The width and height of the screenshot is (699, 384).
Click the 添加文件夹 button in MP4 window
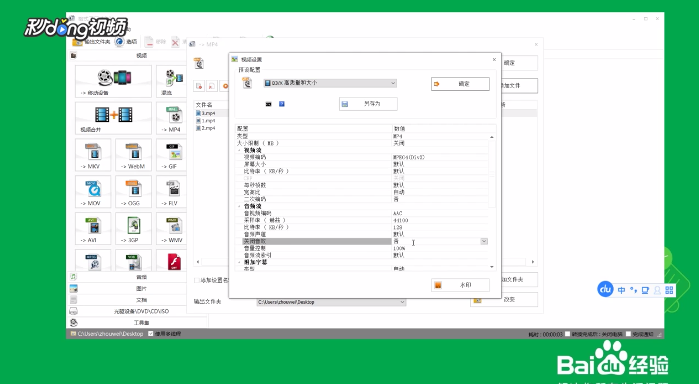pos(519,280)
